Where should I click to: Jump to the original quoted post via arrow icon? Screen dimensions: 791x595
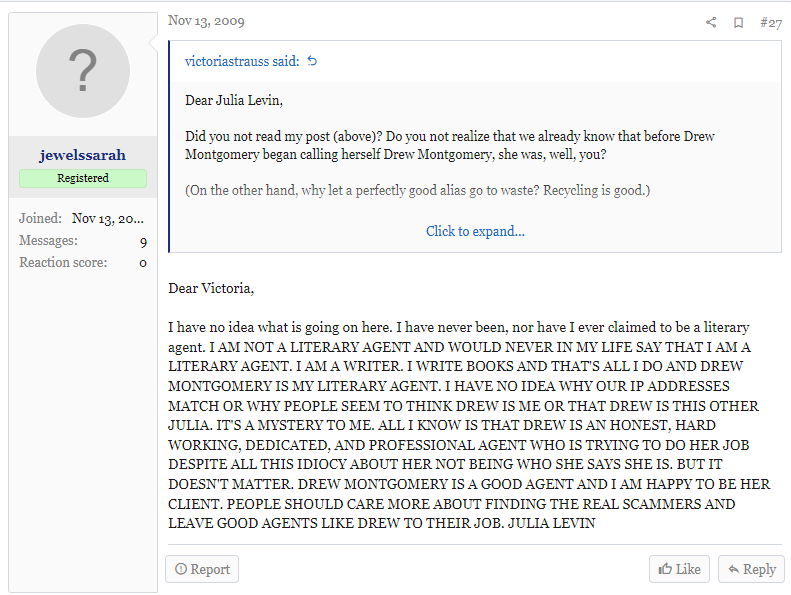312,61
